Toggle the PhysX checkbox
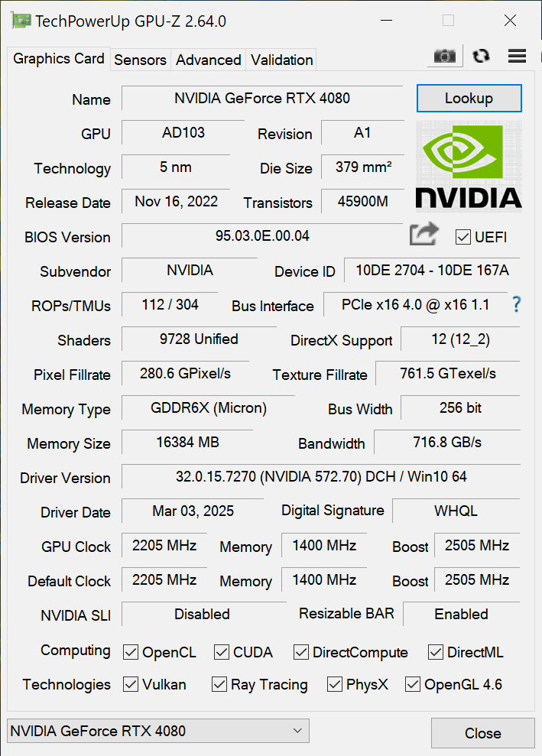 pos(335,684)
